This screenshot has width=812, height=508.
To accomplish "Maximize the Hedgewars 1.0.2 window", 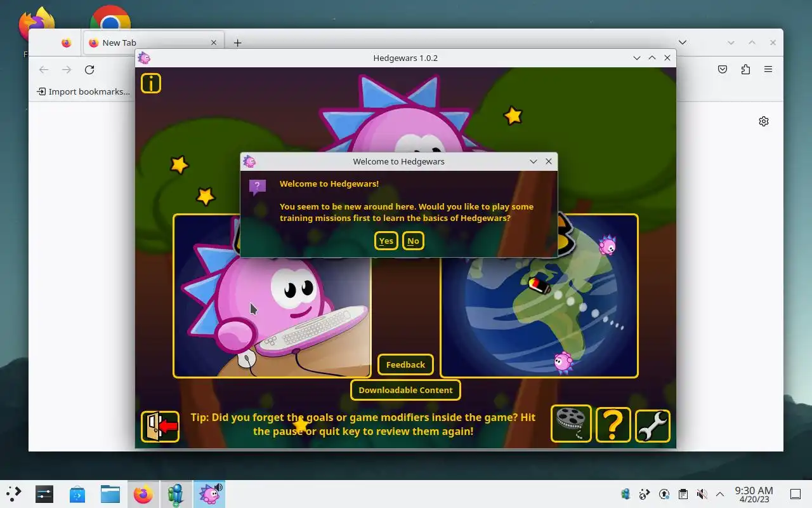I will (x=652, y=58).
